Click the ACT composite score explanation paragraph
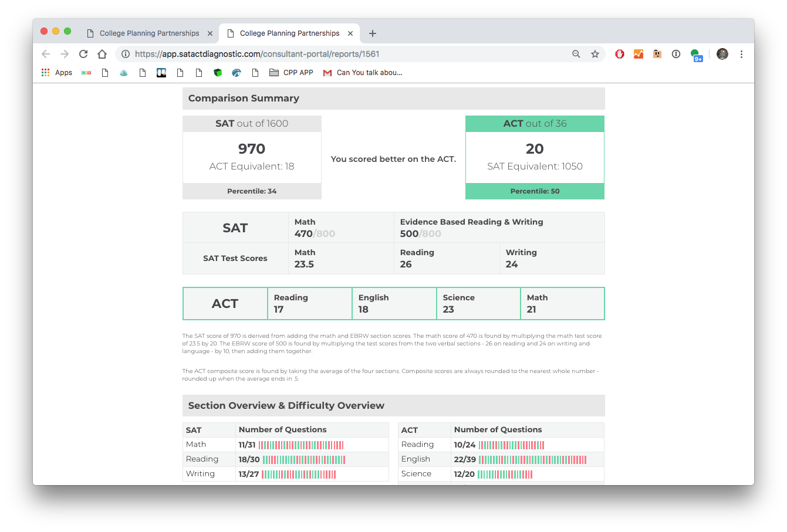787x532 pixels. coord(390,375)
